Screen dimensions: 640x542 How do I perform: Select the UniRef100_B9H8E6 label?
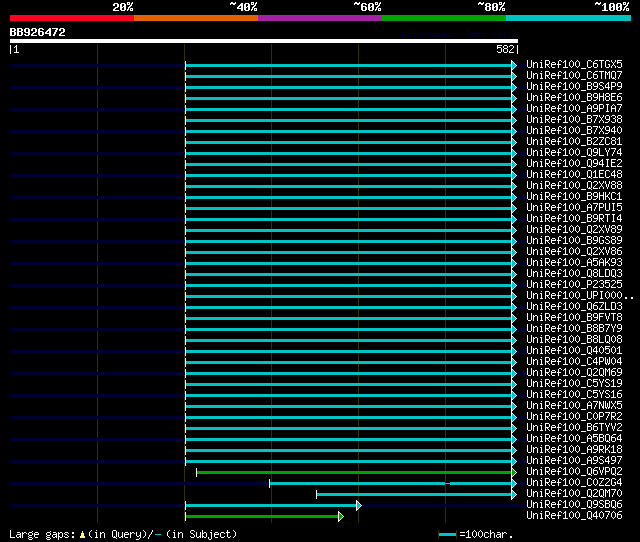coord(574,97)
